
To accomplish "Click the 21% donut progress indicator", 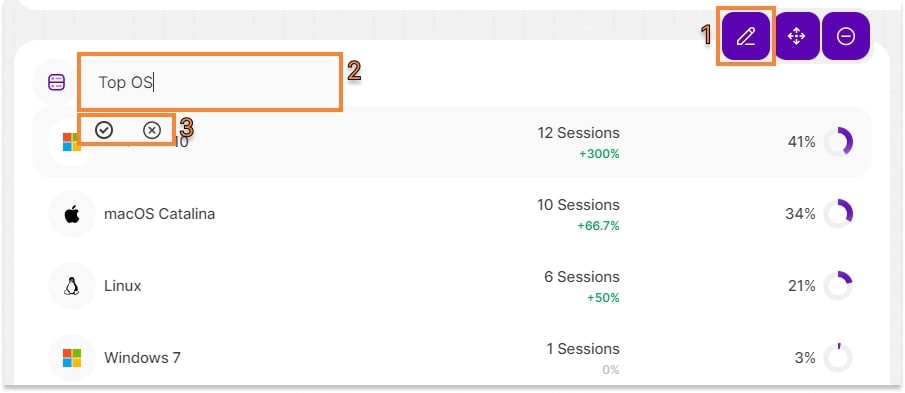I will point(838,286).
